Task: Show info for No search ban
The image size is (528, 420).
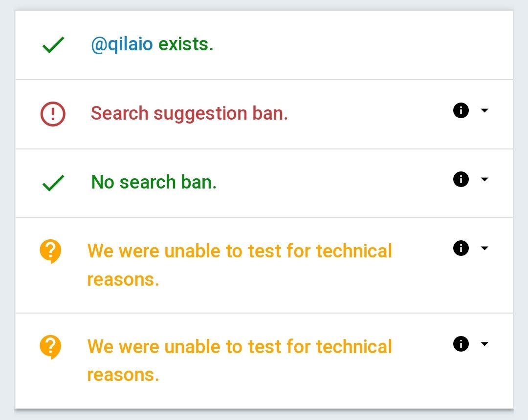Action: click(461, 179)
